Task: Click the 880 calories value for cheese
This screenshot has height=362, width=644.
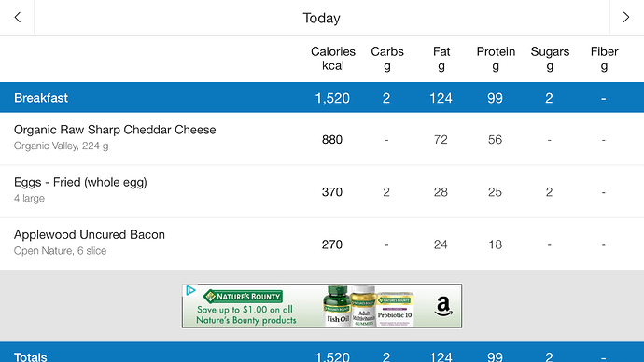Action: pyautogui.click(x=332, y=140)
